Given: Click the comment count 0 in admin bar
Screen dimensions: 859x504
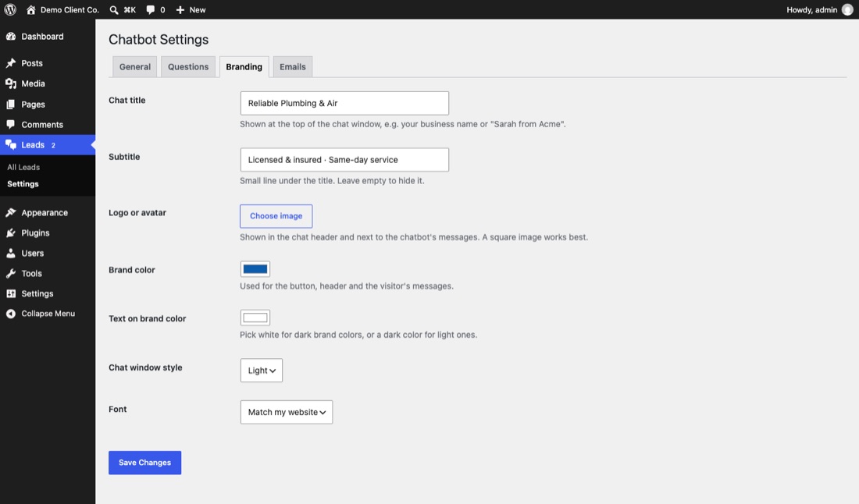Looking at the screenshot, I should pyautogui.click(x=162, y=10).
